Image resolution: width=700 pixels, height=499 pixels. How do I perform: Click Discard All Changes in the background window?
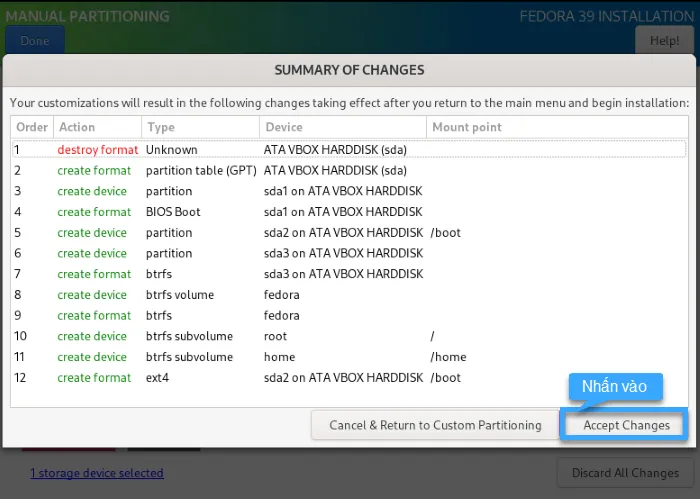pyautogui.click(x=625, y=473)
